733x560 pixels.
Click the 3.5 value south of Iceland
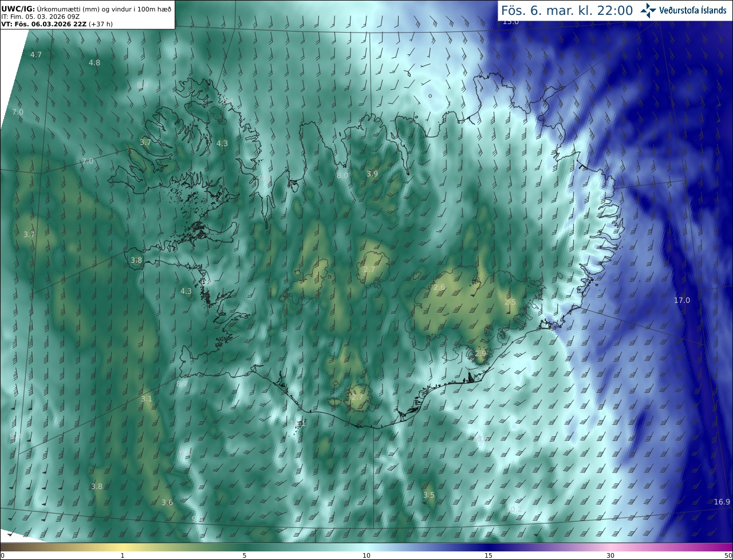[429, 495]
